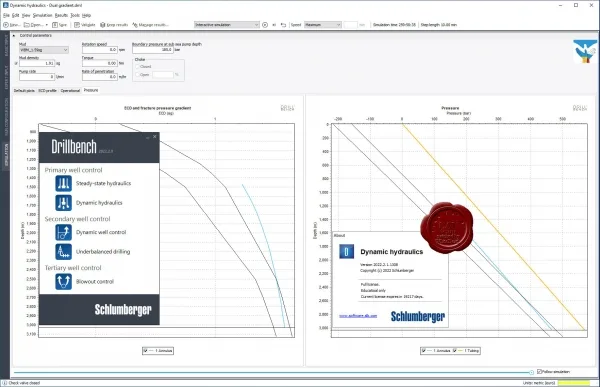Select the Choke Closed radio button
The height and width of the screenshot is (387, 600).
(x=138, y=67)
